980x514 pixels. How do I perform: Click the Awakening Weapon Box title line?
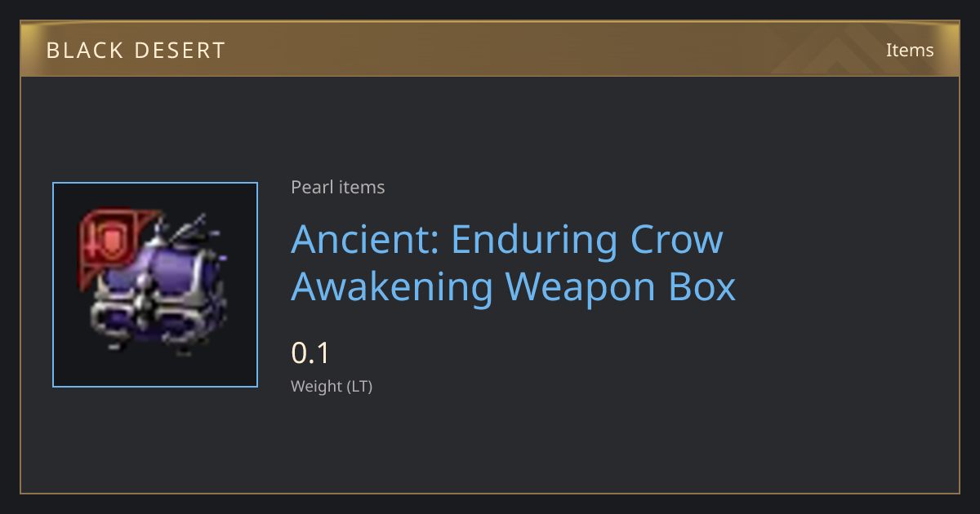513,286
